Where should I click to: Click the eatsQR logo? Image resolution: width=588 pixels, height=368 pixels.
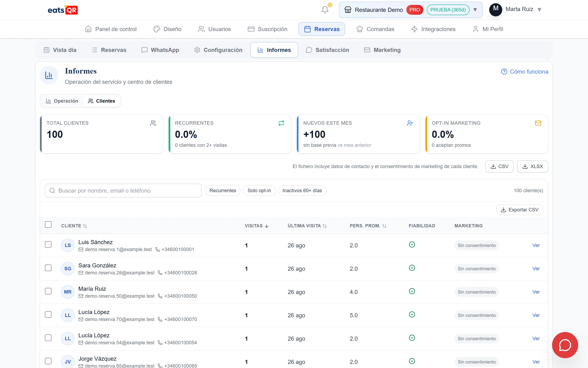[63, 10]
